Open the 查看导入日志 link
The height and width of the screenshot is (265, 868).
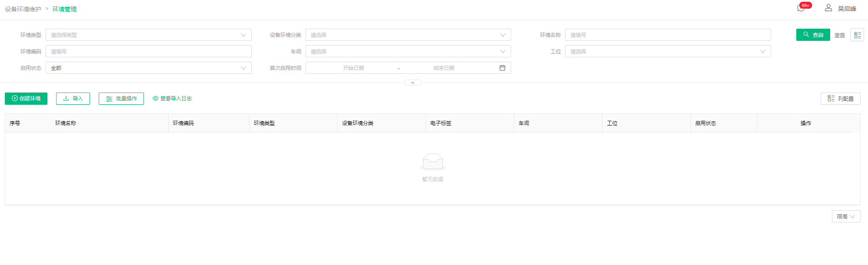click(172, 99)
